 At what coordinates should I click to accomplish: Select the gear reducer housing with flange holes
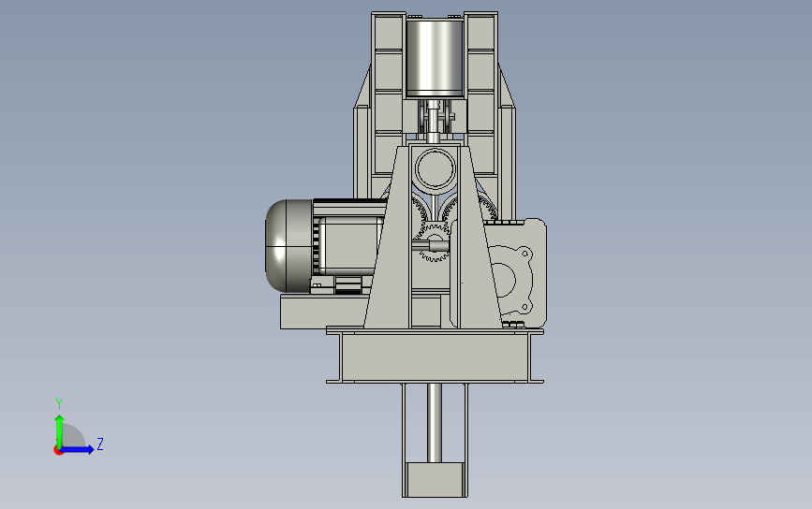[518, 273]
